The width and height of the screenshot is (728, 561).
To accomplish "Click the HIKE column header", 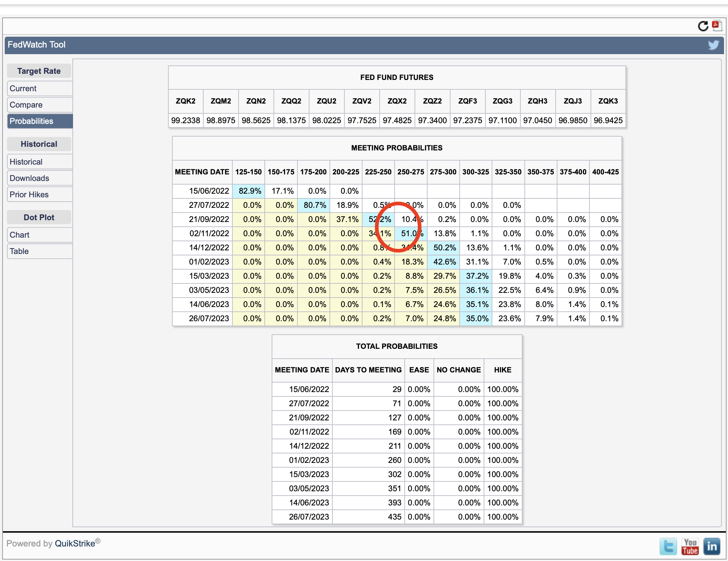I will [x=503, y=370].
